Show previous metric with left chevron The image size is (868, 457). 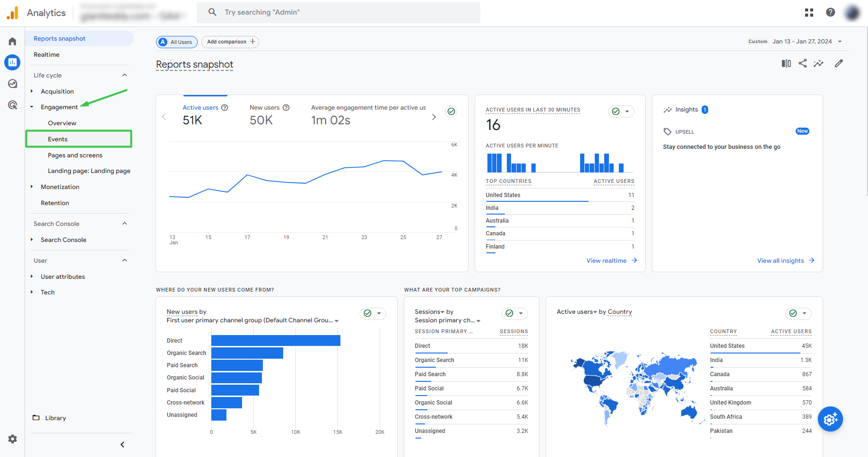tap(164, 117)
